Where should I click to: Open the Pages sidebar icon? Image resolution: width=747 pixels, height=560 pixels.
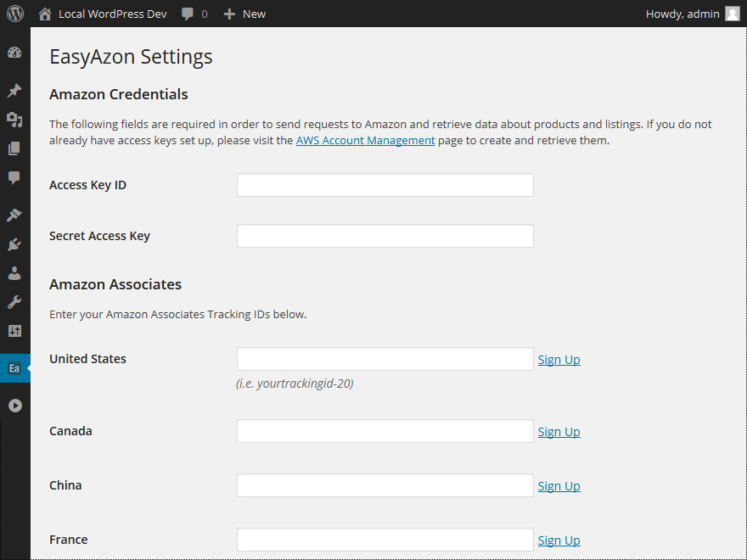tap(14, 148)
